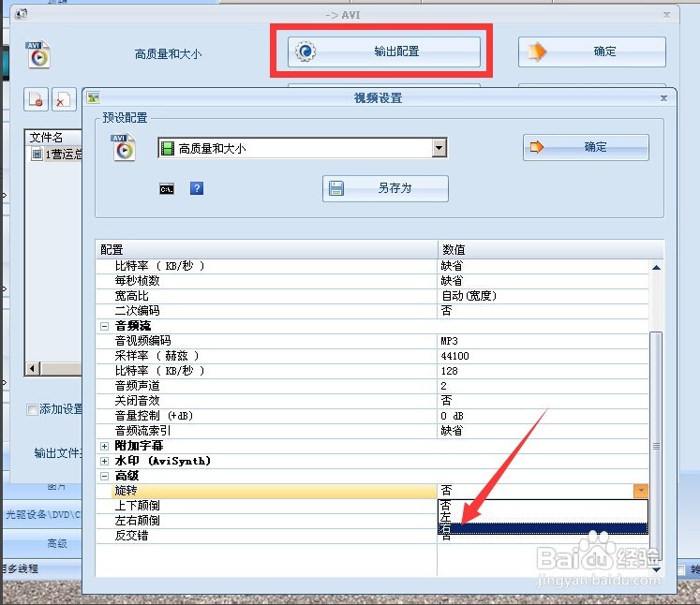
Task: Click the 配置 column header
Action: [x=266, y=249]
